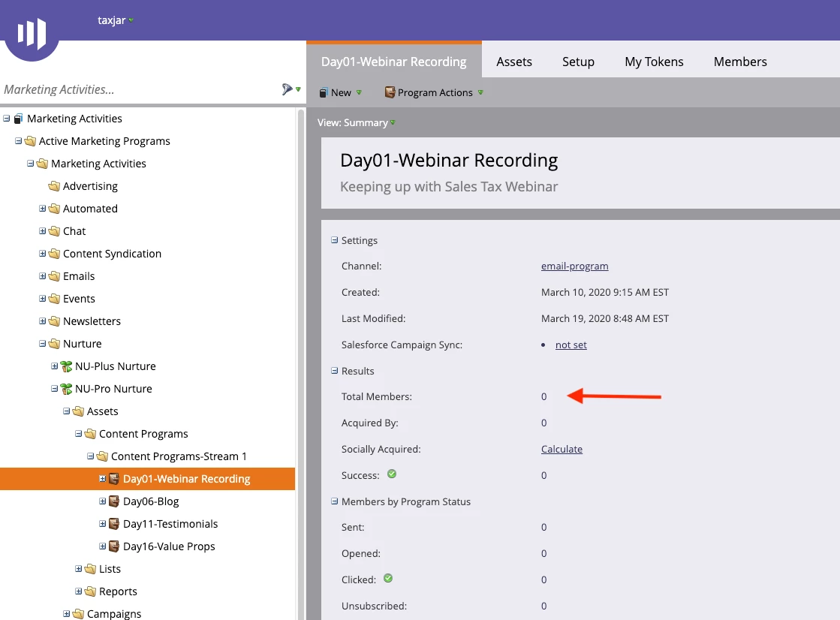Select Day06-Blog in the tree
Image resolution: width=840 pixels, height=620 pixels.
click(151, 501)
